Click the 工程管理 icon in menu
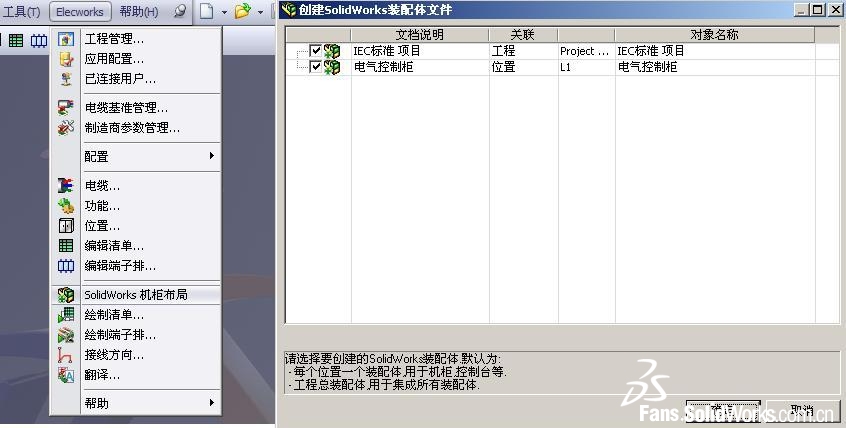 [x=66, y=39]
